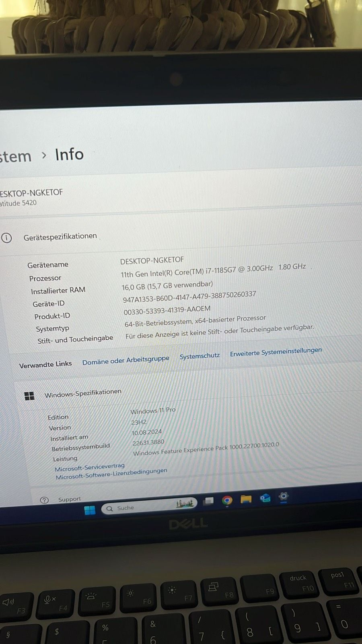Open Outlook from the taskbar
Image resolution: width=362 pixels, height=644 pixels.
pos(265,498)
